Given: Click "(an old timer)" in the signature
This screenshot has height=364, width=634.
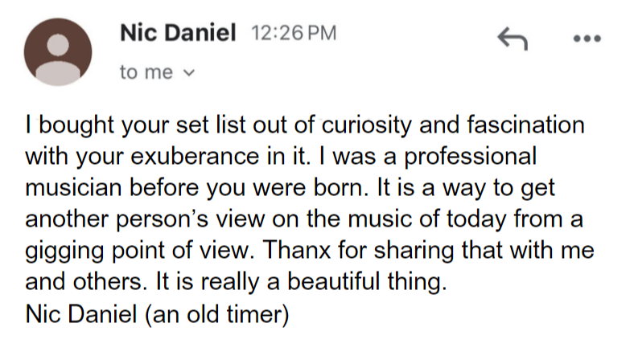Looking at the screenshot, I should click(216, 313).
